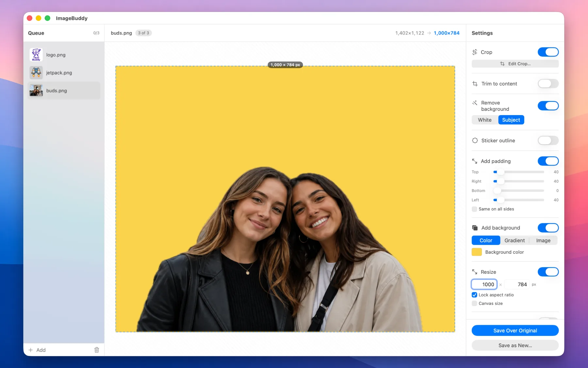Switch to Gradient background type
The height and width of the screenshot is (368, 588).
click(x=514, y=240)
